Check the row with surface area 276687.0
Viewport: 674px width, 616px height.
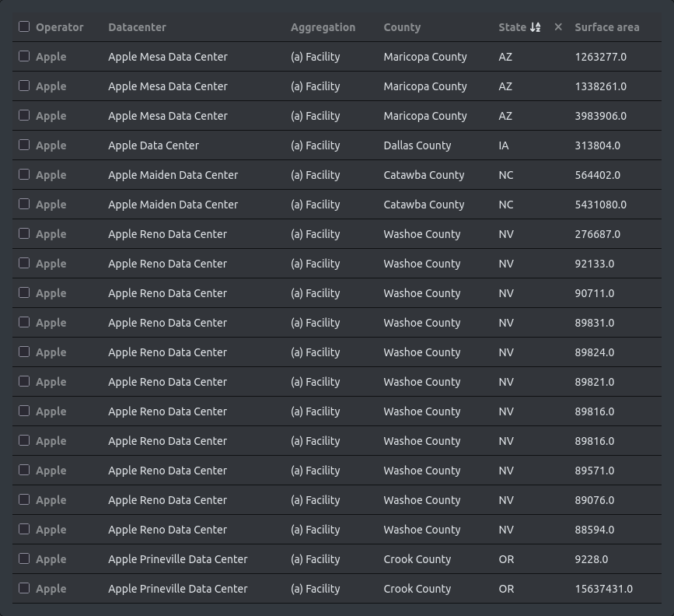[x=24, y=233]
